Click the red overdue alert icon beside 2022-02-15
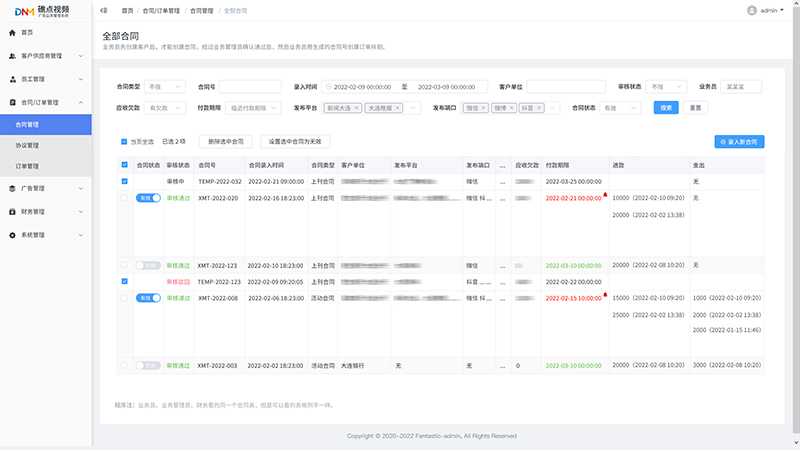This screenshot has width=800, height=450. click(605, 294)
